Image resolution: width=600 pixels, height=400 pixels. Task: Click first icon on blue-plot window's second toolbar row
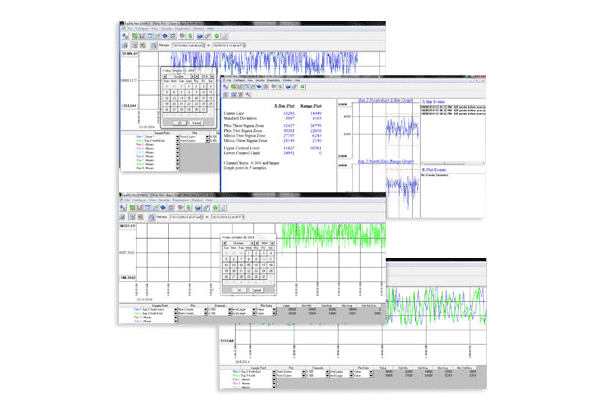pyautogui.click(x=125, y=46)
